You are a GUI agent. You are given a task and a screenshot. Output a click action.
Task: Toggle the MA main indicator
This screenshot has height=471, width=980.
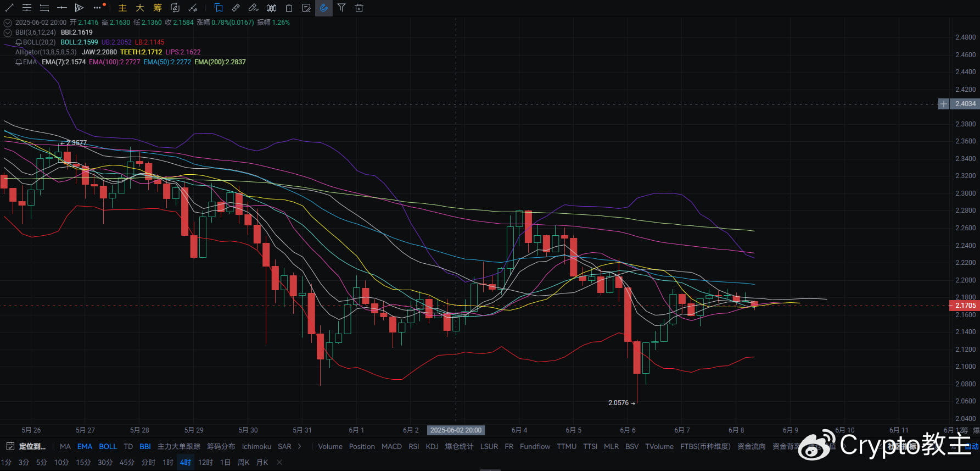(x=65, y=446)
